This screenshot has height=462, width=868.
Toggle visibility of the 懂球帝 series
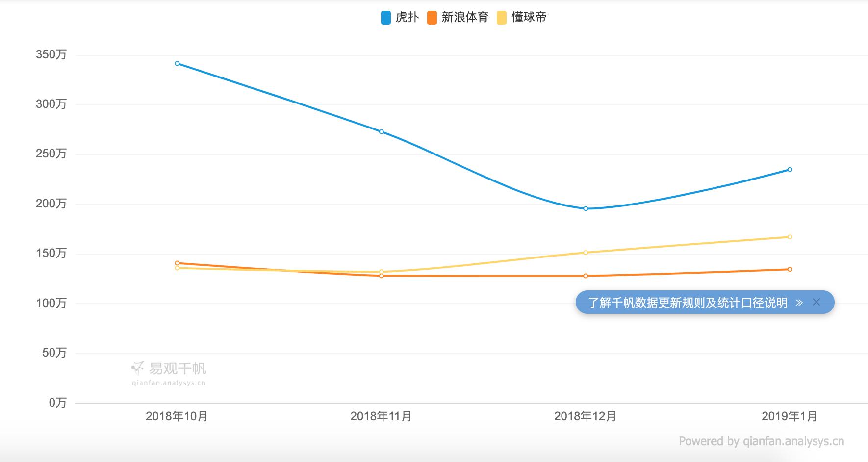(x=527, y=17)
